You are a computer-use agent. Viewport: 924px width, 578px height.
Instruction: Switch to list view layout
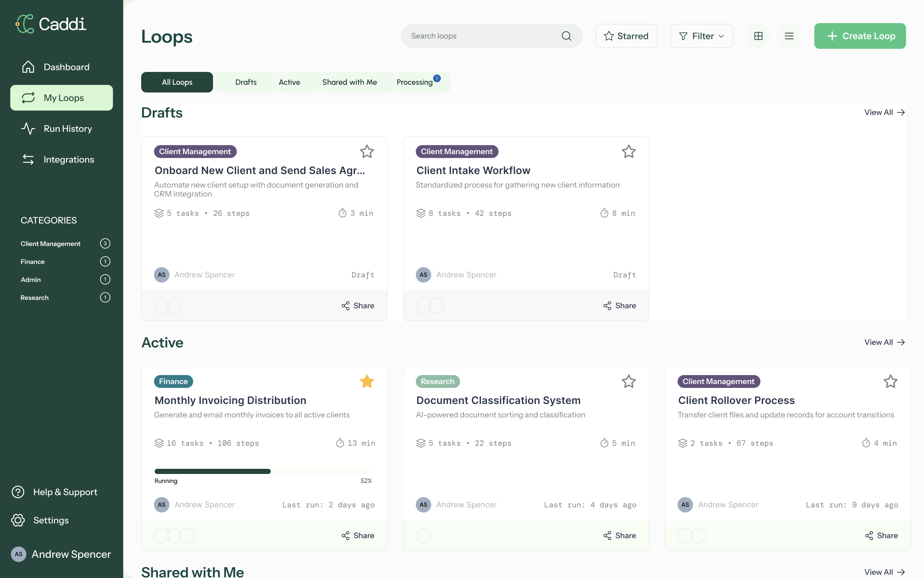pos(789,36)
